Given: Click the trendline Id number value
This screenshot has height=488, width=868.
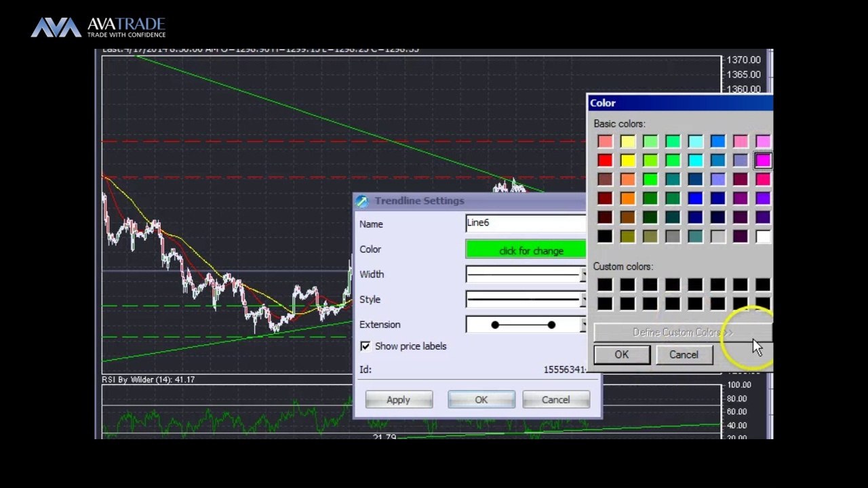Looking at the screenshot, I should (x=564, y=370).
